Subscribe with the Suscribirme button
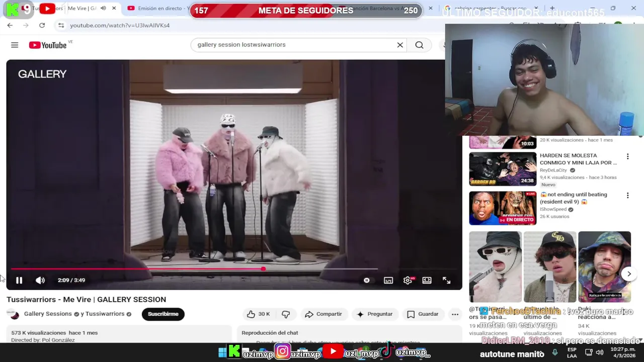Screen dimensions: 644x362 click(x=163, y=314)
